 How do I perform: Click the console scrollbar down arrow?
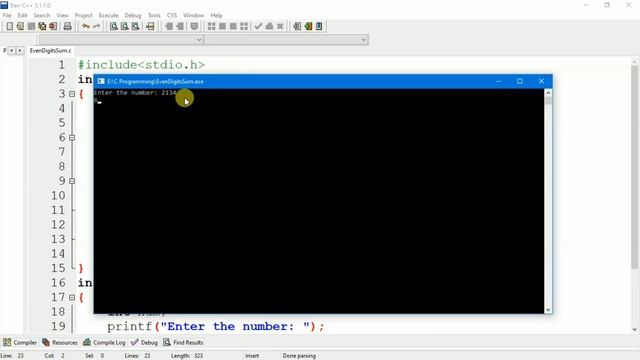(x=548, y=309)
